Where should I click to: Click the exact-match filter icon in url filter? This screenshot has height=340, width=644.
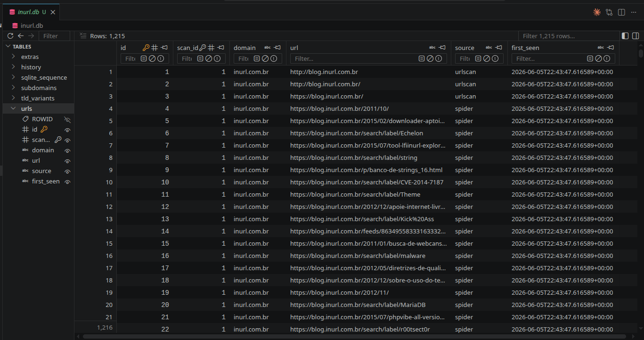[x=422, y=58]
